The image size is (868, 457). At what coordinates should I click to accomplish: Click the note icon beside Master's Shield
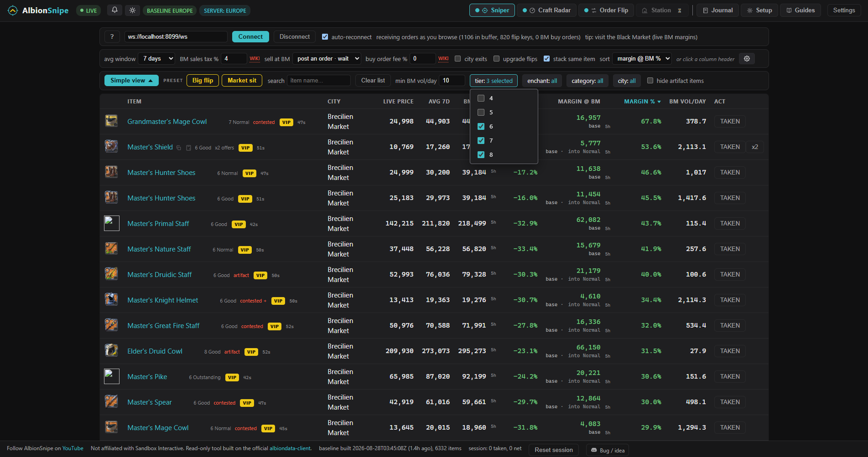coord(188,148)
